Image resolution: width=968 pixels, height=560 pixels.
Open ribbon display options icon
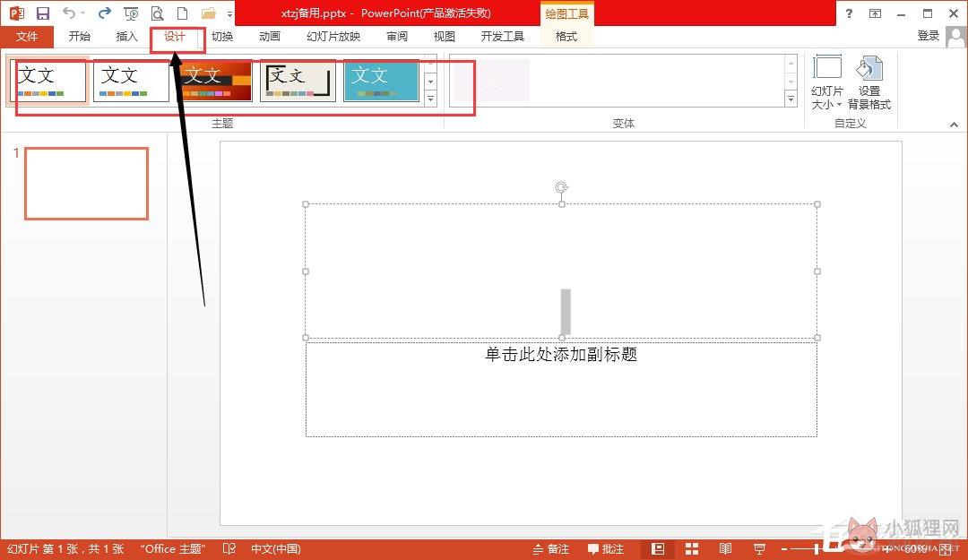875,13
